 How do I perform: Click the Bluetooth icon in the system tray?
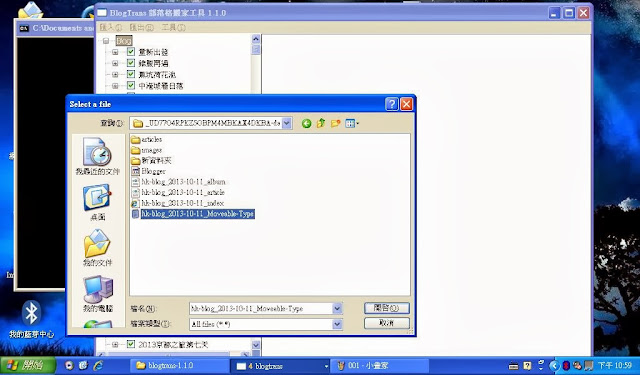566,366
